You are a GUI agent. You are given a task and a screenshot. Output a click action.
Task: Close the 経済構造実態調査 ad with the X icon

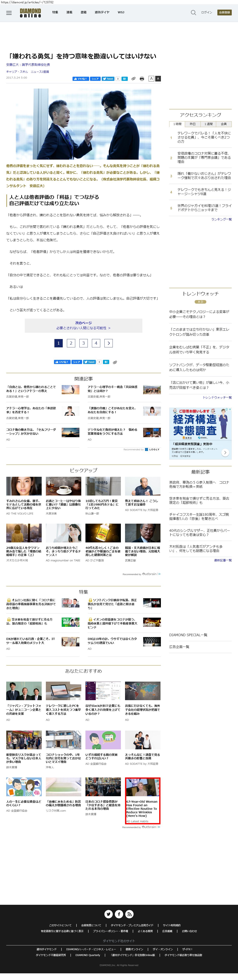[x=230, y=409]
